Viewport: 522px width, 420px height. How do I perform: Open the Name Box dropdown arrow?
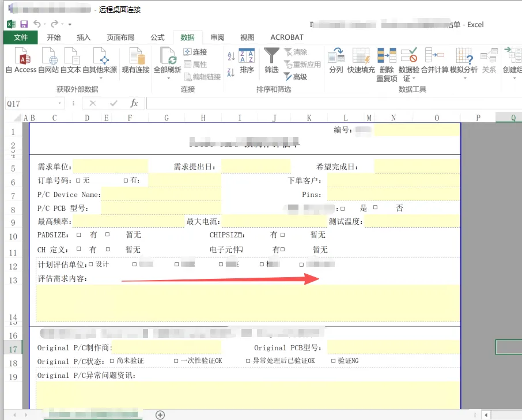pos(60,103)
